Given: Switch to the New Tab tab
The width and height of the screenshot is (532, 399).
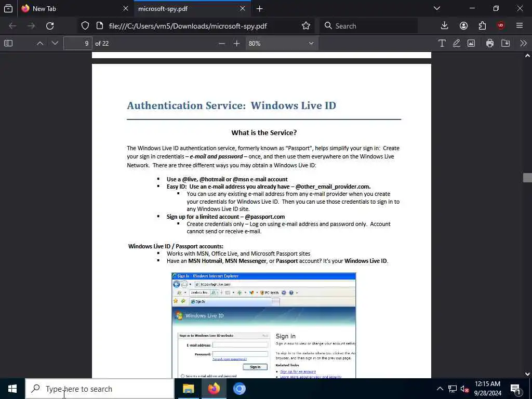Looking at the screenshot, I should point(75,8).
